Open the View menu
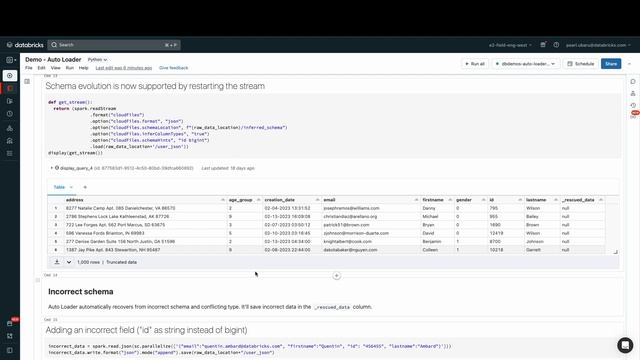This screenshot has height=360, width=640. click(56, 68)
